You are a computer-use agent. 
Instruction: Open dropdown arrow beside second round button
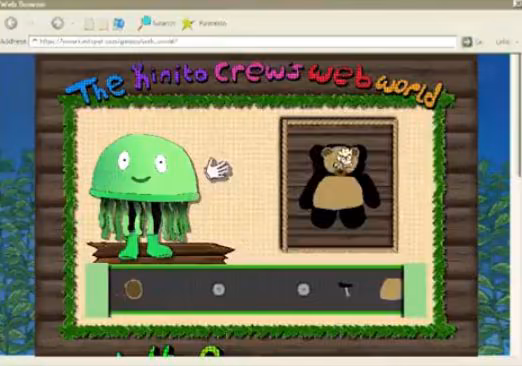[x=73, y=23]
